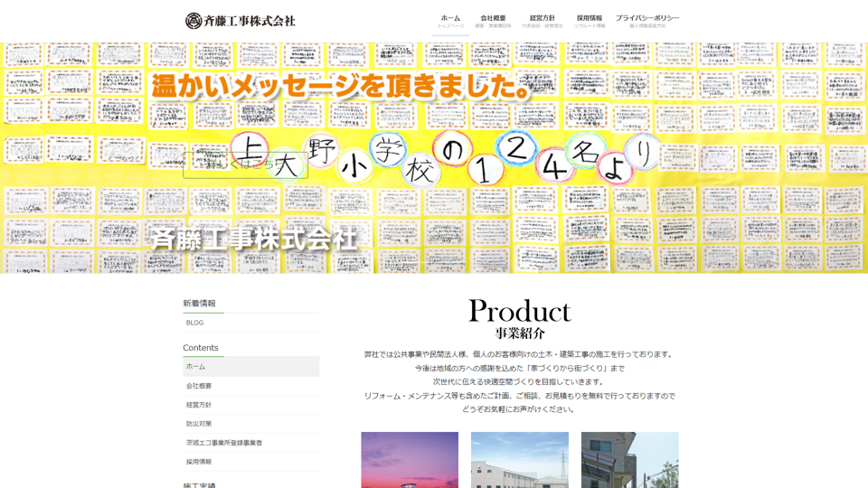This screenshot has width=868, height=488.
Task: Click the hero banner with 温かいメッセージ heading
Action: [x=542, y=217]
